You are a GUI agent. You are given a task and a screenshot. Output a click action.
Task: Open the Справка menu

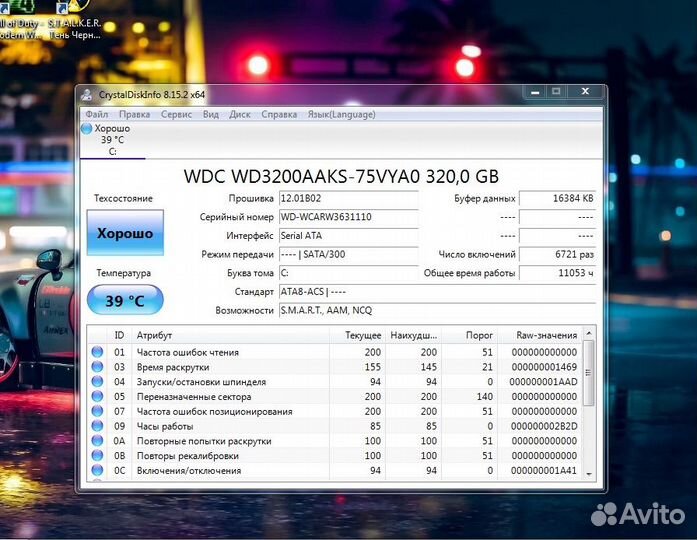point(279,115)
